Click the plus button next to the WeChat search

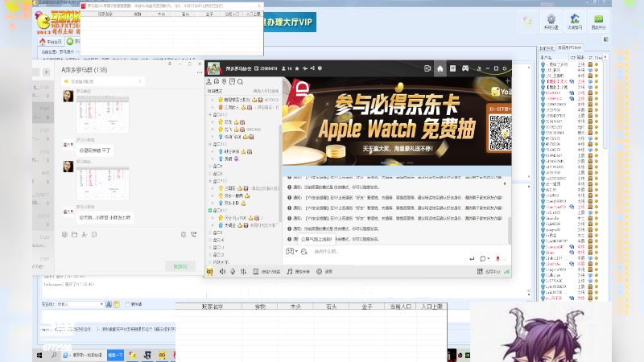click(47, 72)
